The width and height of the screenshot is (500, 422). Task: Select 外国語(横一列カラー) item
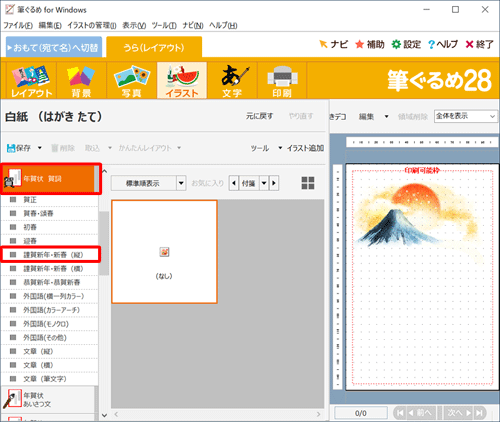pyautogui.click(x=50, y=296)
